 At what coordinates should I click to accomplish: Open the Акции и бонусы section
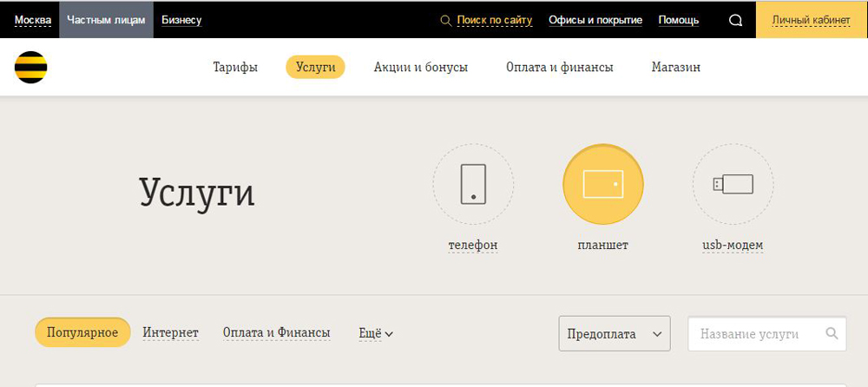[420, 68]
